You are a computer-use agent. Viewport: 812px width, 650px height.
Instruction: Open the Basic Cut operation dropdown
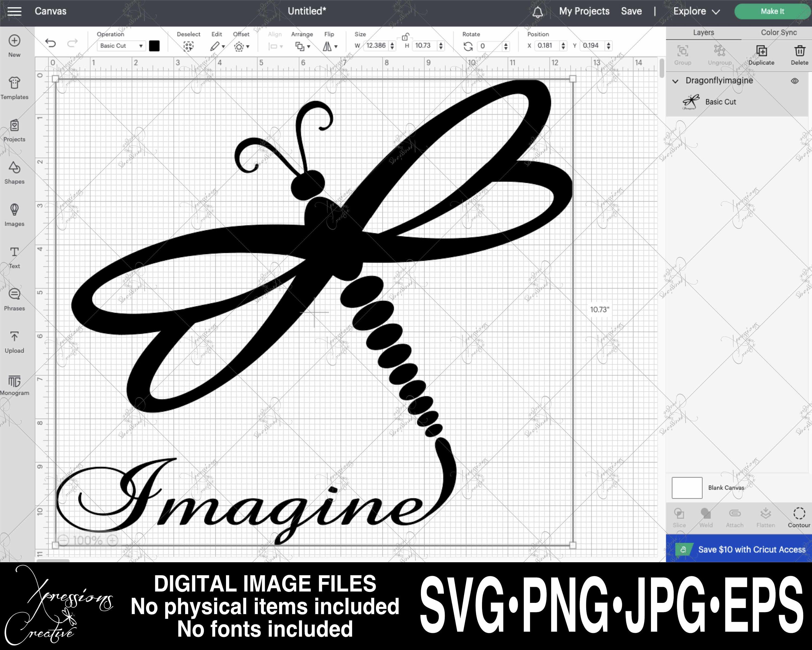coord(120,45)
